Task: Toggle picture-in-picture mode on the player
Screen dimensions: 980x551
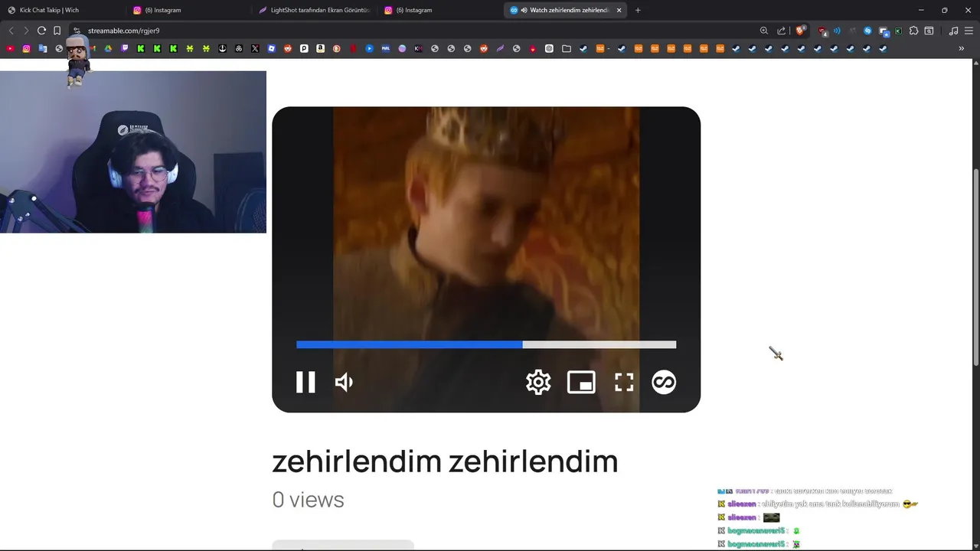Action: [x=581, y=382]
